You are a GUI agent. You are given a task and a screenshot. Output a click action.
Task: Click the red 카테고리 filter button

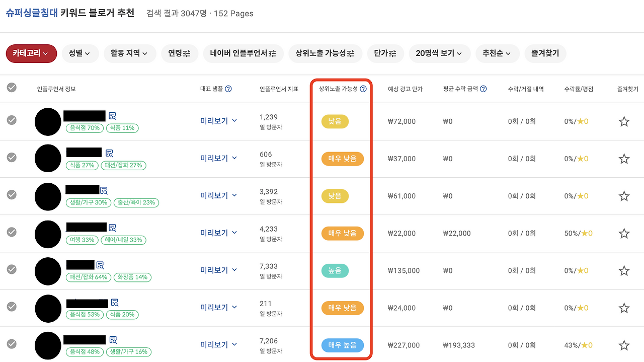point(31,53)
